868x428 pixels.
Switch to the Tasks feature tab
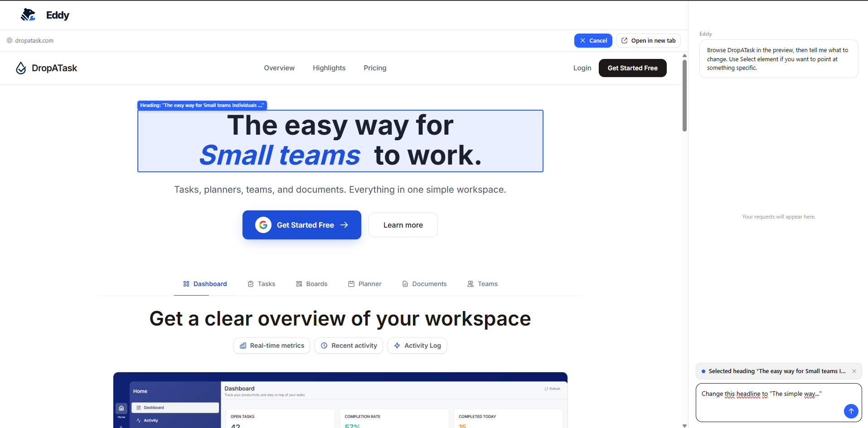pyautogui.click(x=262, y=284)
